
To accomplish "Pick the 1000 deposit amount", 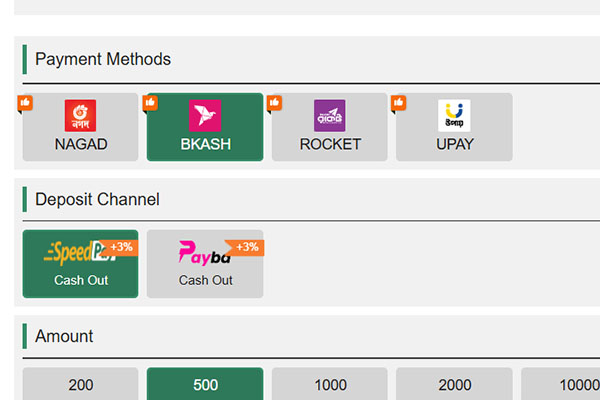I will point(329,385).
